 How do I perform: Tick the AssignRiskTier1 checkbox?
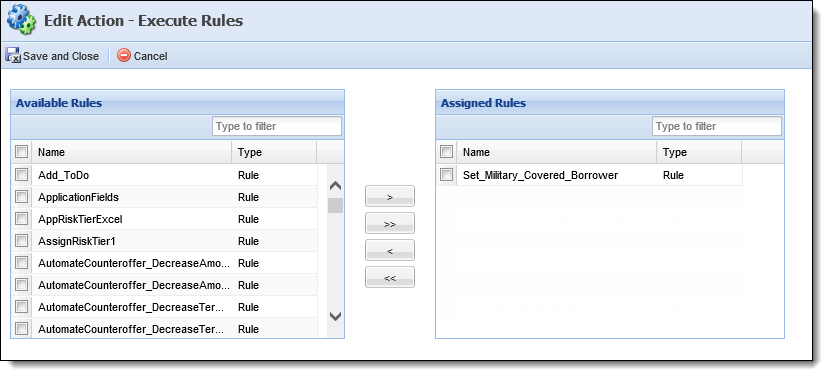(x=21, y=241)
